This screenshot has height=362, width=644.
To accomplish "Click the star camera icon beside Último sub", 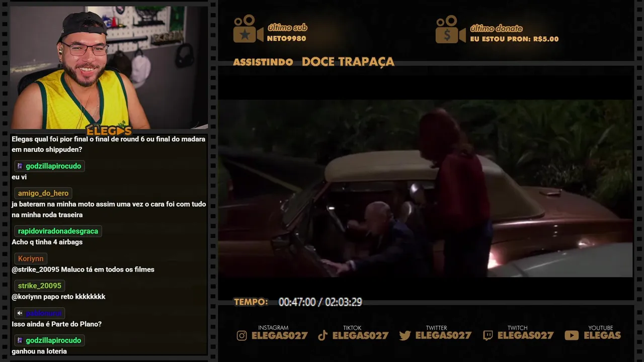I will (248, 29).
